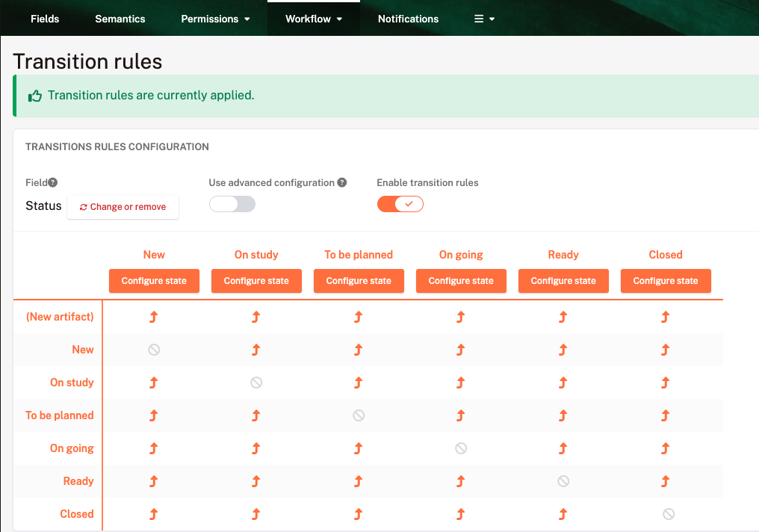
Task: Toggle Use advanced configuration switch
Action: 232,204
